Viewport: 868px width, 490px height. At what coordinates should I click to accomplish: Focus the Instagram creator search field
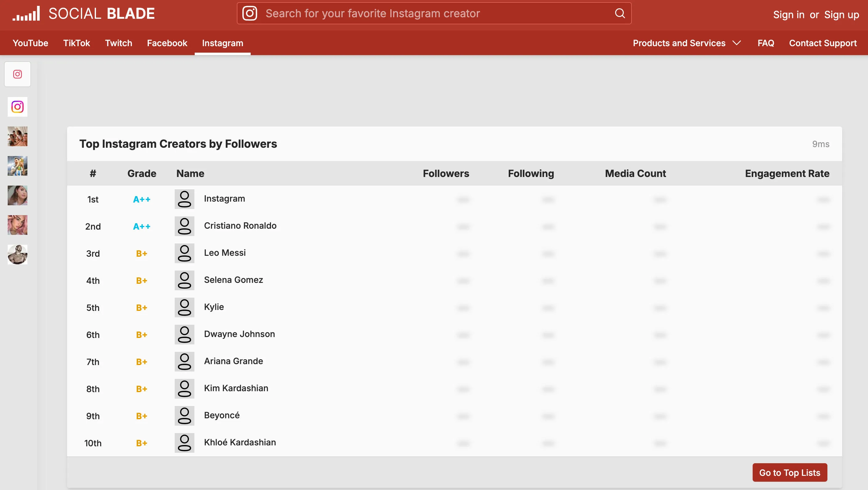(x=435, y=14)
